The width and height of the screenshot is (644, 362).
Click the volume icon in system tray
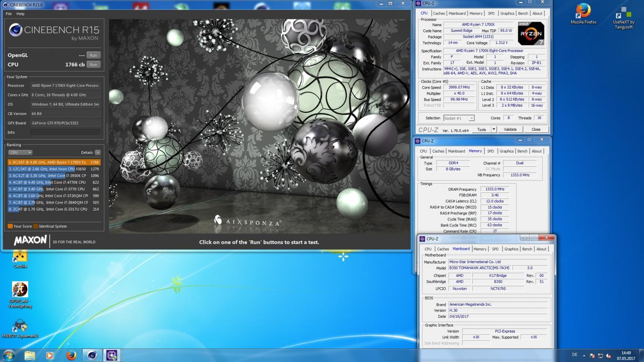pyautogui.click(x=608, y=355)
